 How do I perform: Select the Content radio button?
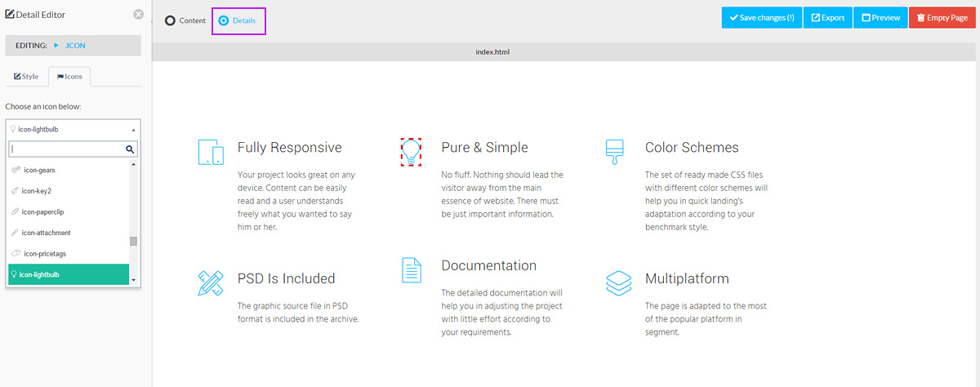click(171, 20)
